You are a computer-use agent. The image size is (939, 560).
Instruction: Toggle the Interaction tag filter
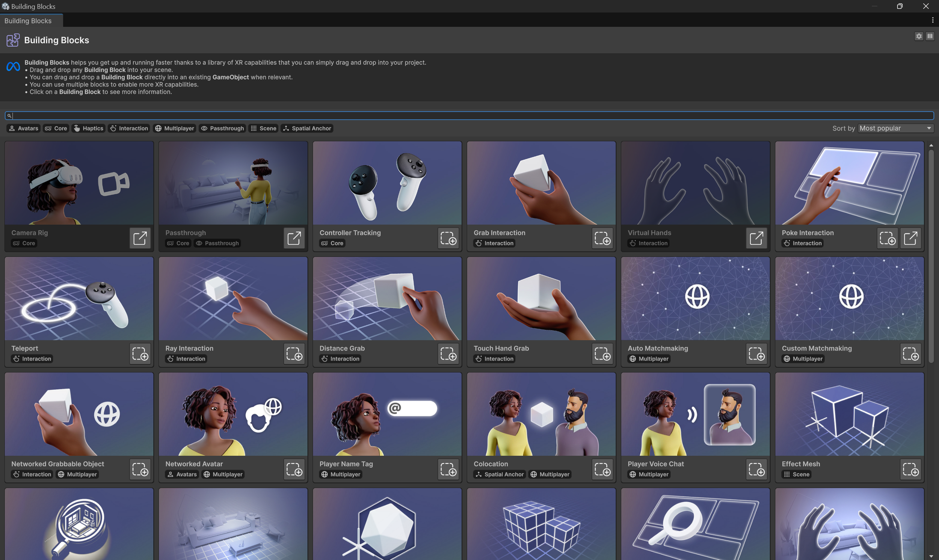tap(129, 128)
